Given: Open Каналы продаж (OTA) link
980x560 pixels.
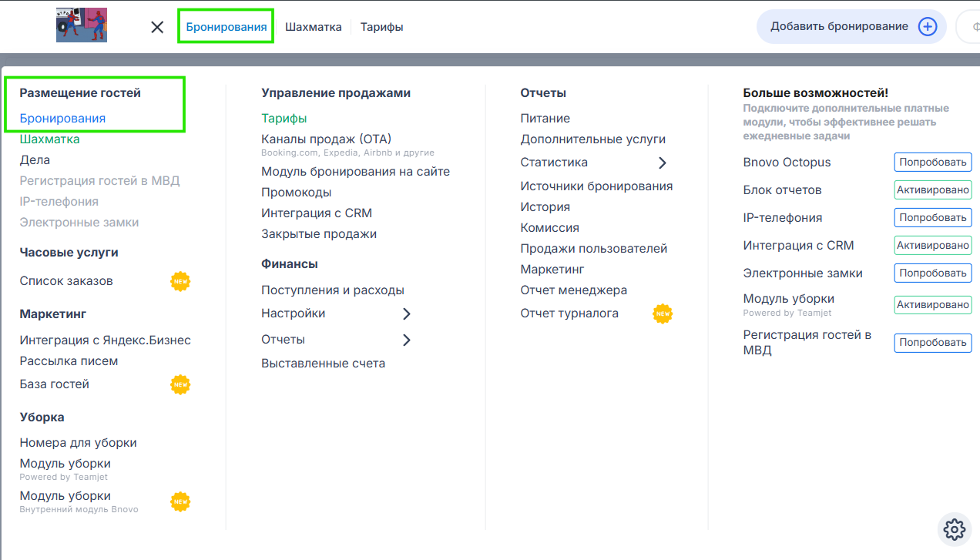Looking at the screenshot, I should pos(326,139).
